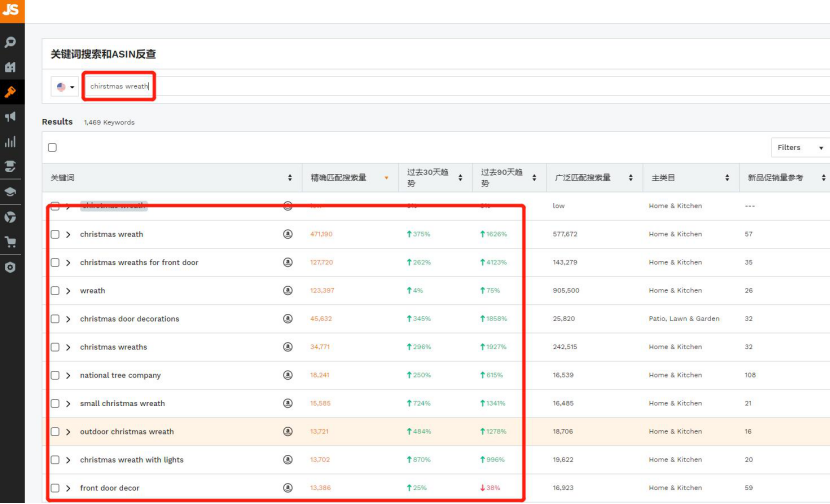
Task: Open the shopping cart icon in sidebar
Action: pos(11,242)
